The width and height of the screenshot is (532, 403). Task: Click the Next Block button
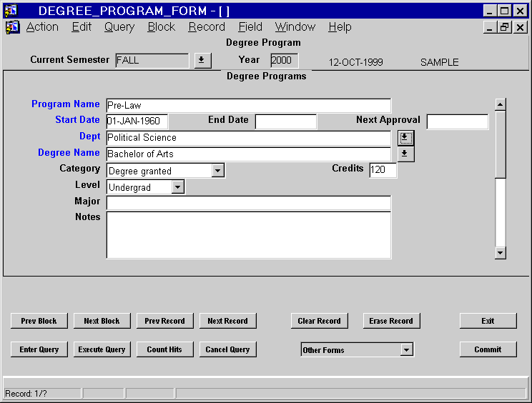102,321
